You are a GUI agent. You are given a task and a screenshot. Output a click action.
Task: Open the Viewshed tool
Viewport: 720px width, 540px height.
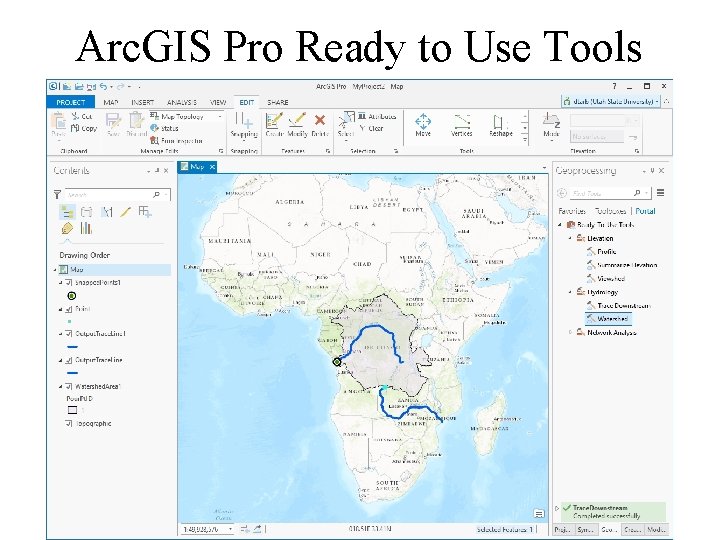click(x=611, y=278)
